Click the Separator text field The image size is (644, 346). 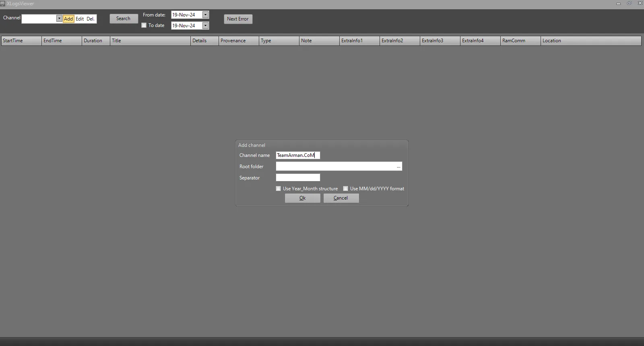pos(298,177)
